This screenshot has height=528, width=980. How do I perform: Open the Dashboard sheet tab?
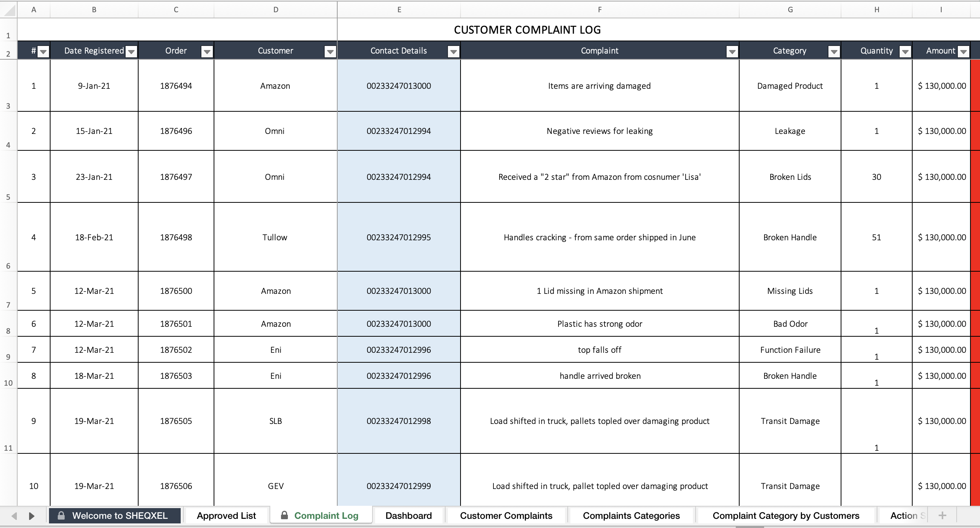pos(408,516)
